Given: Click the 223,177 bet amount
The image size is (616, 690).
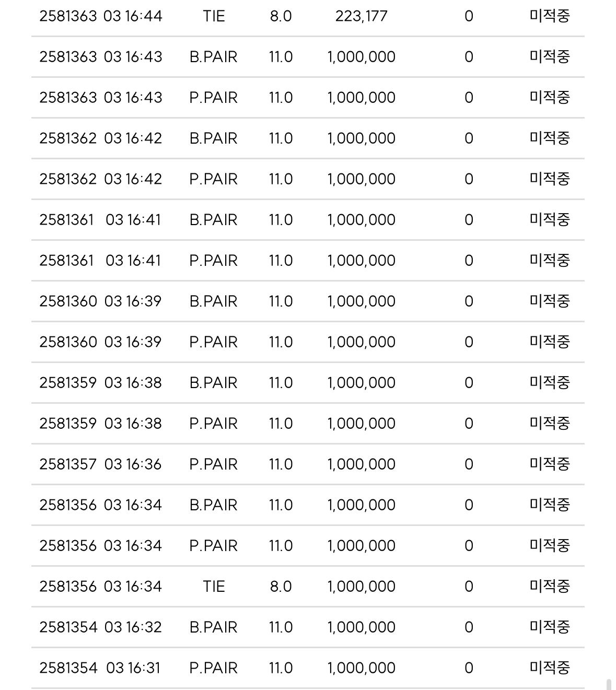Looking at the screenshot, I should coord(361,16).
